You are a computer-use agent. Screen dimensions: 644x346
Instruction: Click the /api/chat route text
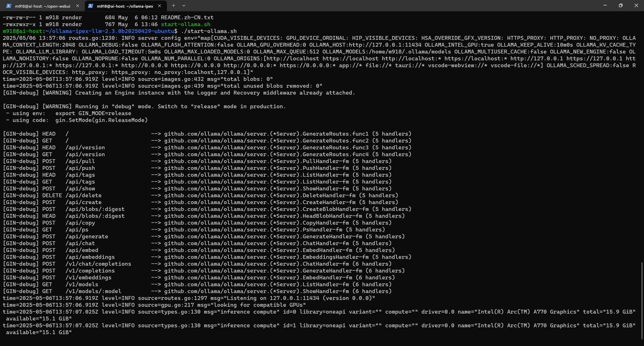coord(80,243)
